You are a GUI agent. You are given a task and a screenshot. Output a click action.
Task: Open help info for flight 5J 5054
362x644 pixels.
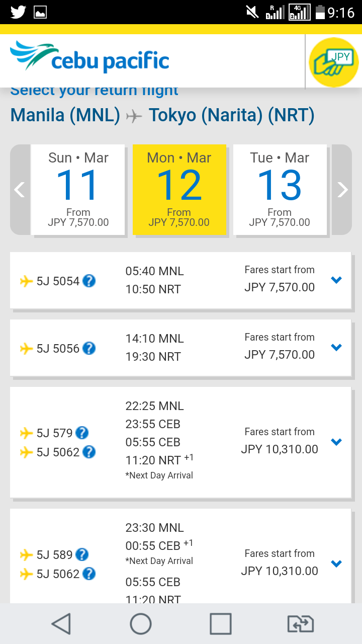[89, 281]
